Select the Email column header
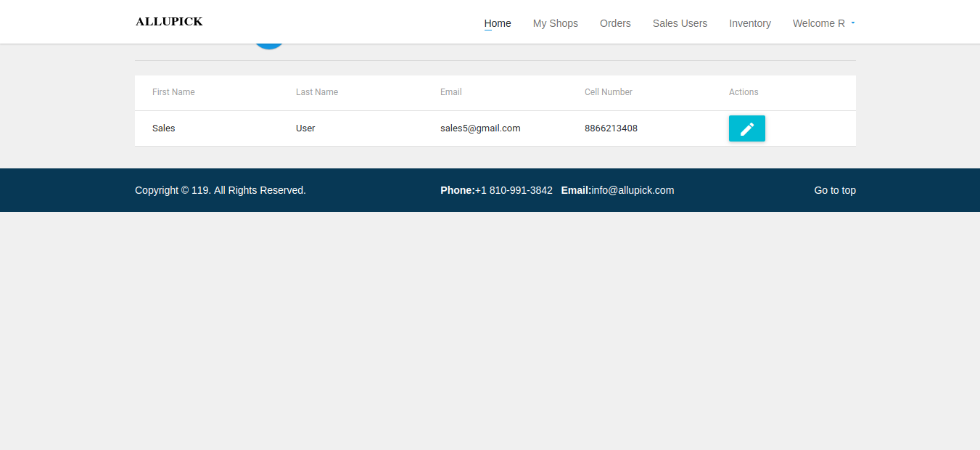The image size is (980, 450). (x=450, y=92)
